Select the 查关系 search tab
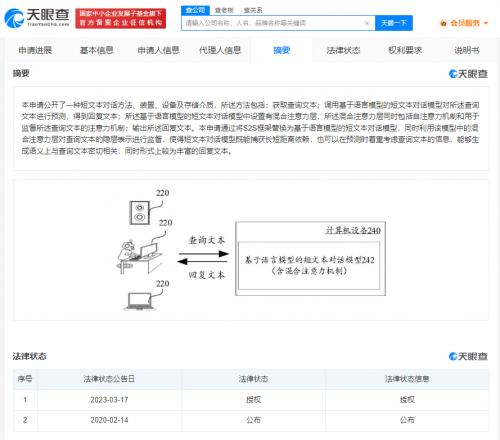The image size is (500, 440). tap(253, 10)
